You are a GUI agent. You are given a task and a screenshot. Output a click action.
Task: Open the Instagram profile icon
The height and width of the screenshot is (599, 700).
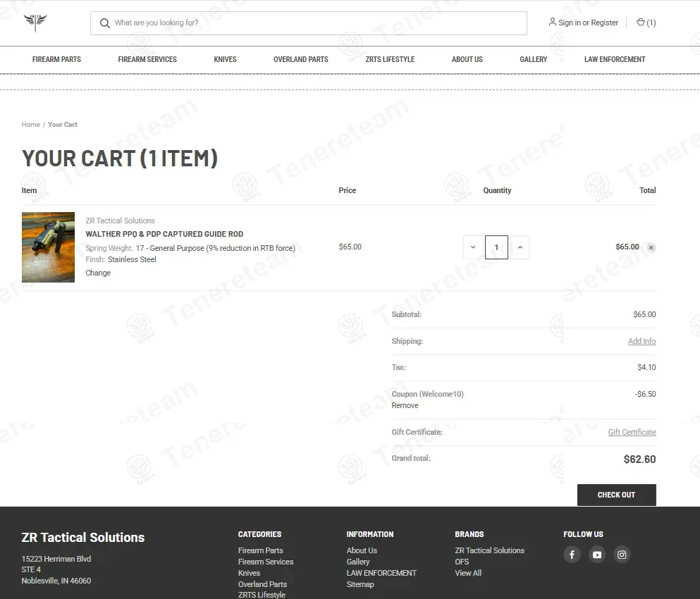622,555
